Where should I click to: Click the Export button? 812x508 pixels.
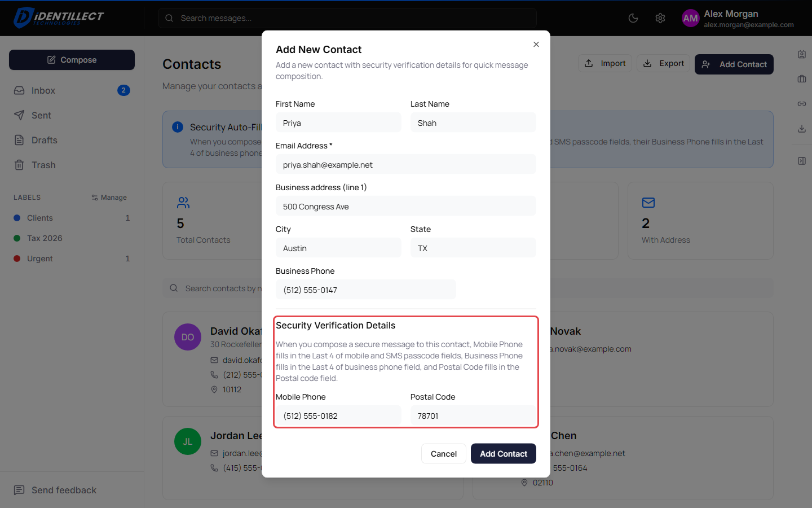[x=664, y=63]
